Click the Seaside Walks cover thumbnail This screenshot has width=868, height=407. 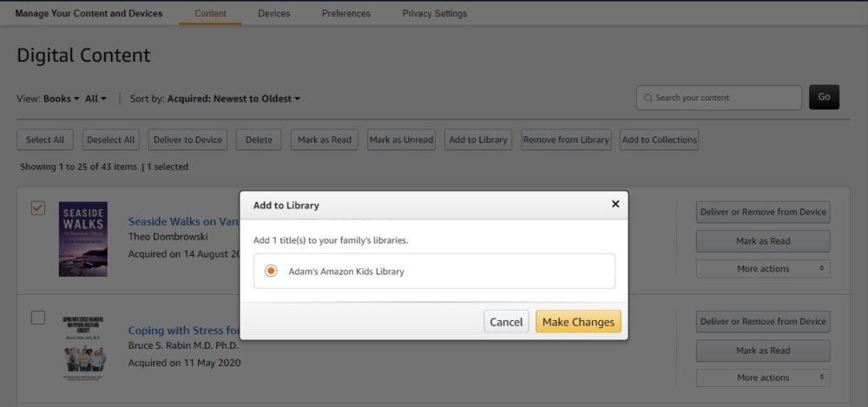point(83,239)
